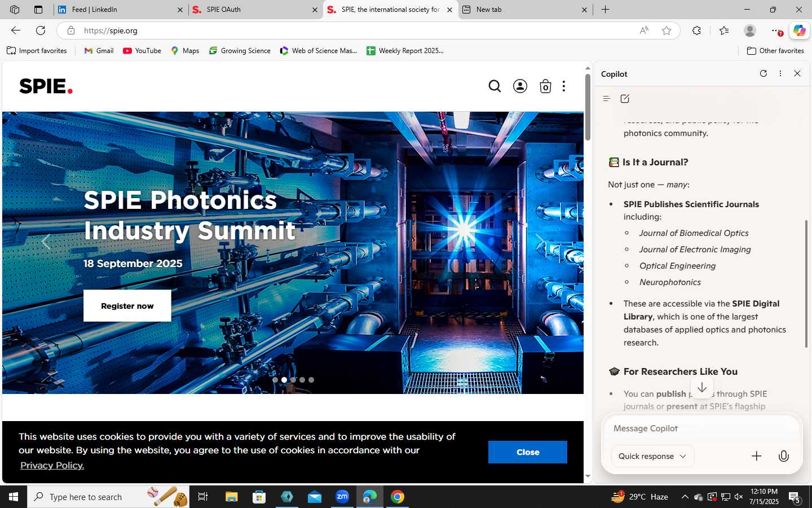Open the Windows Start menu
The width and height of the screenshot is (812, 508).
[x=14, y=497]
